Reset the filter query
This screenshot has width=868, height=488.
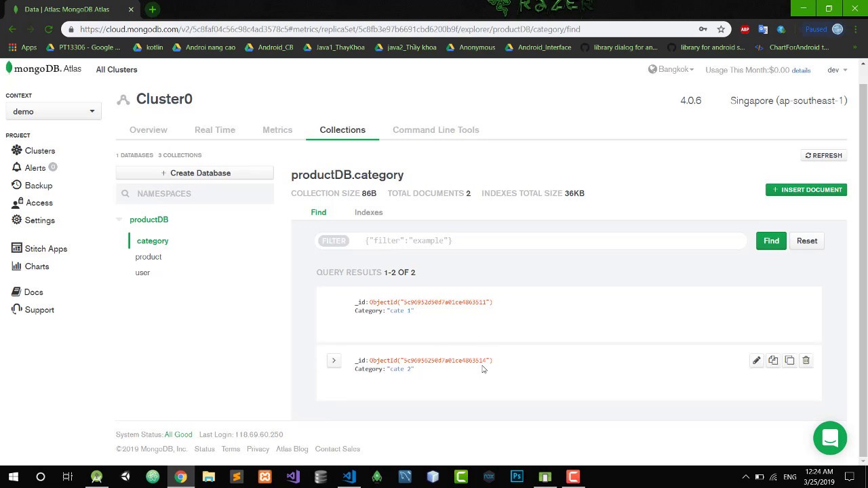[807, 241]
